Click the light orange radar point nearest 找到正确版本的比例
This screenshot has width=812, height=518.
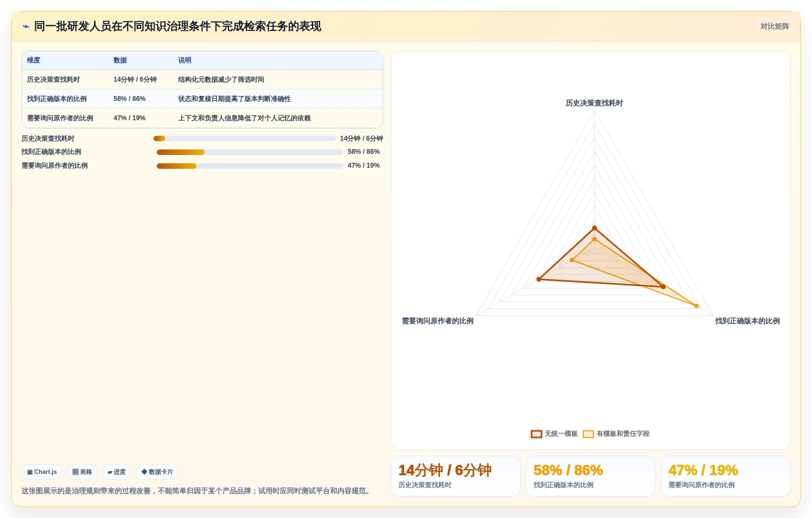(x=696, y=306)
